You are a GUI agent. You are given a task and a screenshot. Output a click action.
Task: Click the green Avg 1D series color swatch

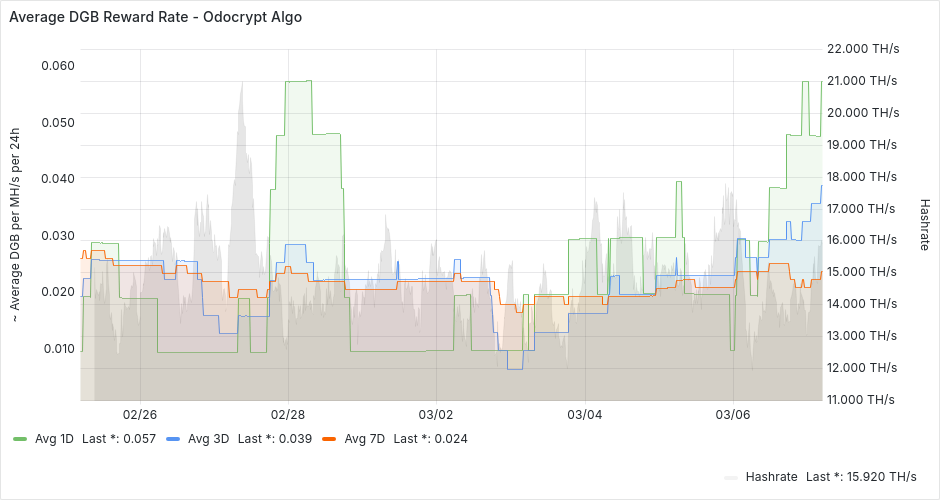click(x=20, y=439)
